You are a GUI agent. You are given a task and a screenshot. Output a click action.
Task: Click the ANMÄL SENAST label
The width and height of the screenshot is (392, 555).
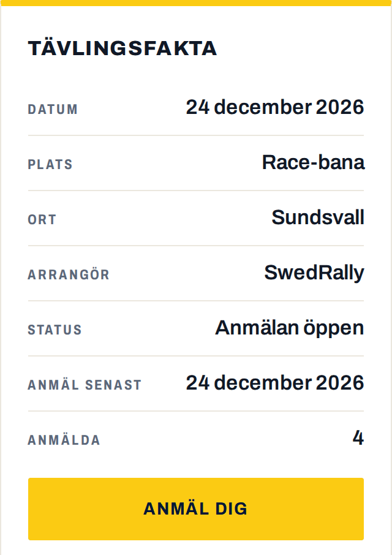[85, 384]
